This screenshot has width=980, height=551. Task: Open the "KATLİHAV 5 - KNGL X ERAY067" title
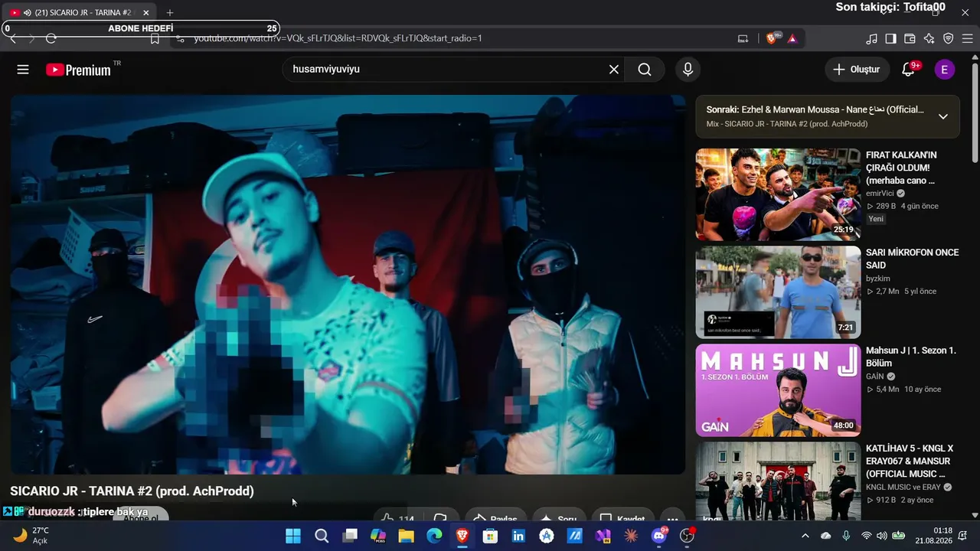point(910,461)
